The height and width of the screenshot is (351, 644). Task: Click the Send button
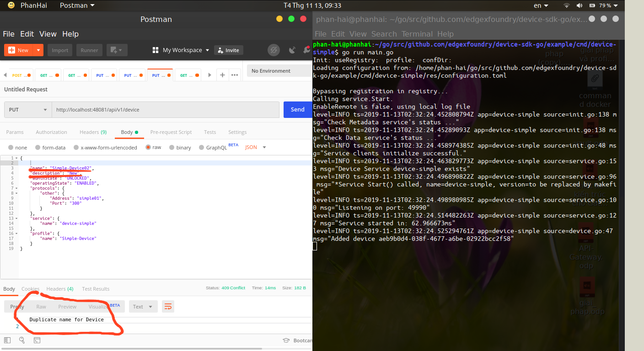297,109
